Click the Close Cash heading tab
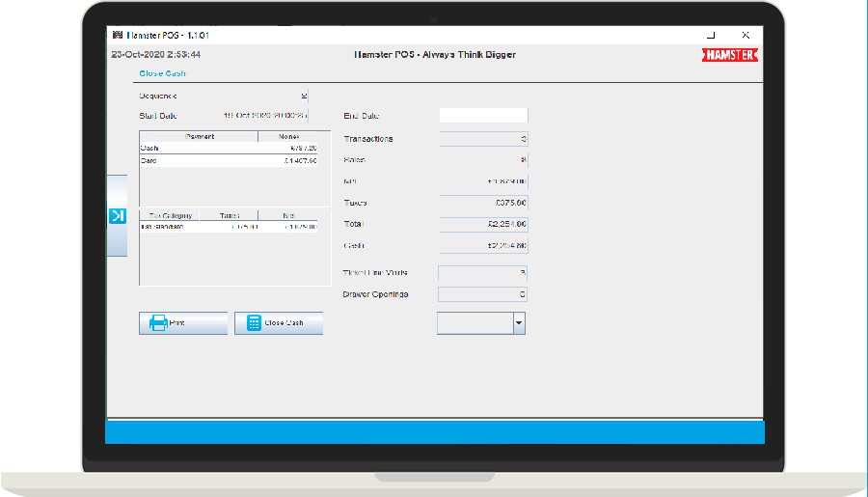 click(x=162, y=73)
